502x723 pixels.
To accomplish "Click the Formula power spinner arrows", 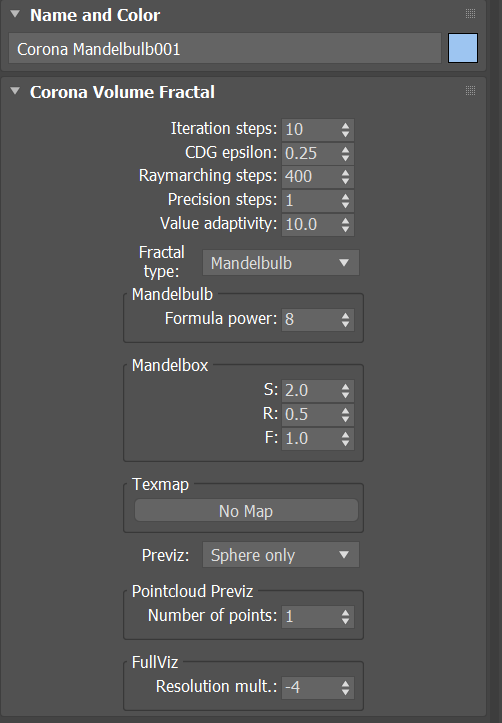I will click(x=345, y=319).
